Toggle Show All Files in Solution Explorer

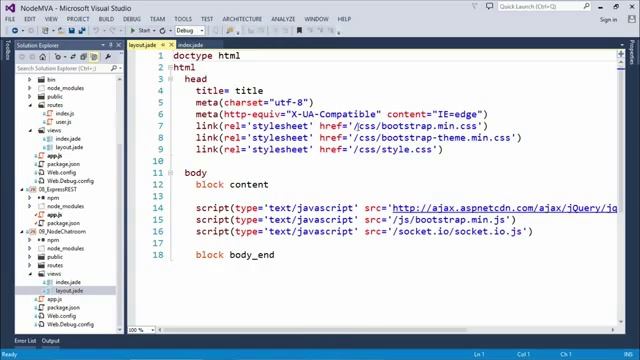(x=94, y=57)
